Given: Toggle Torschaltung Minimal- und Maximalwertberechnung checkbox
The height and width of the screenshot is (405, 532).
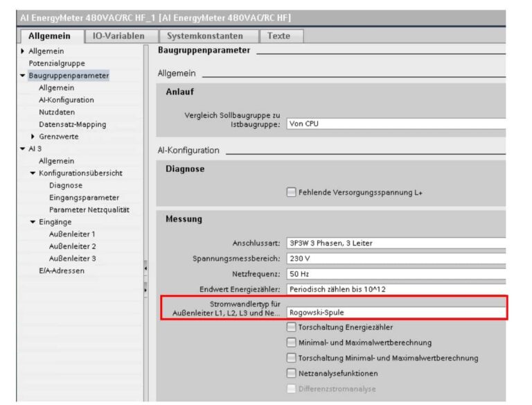Looking at the screenshot, I should click(291, 358).
